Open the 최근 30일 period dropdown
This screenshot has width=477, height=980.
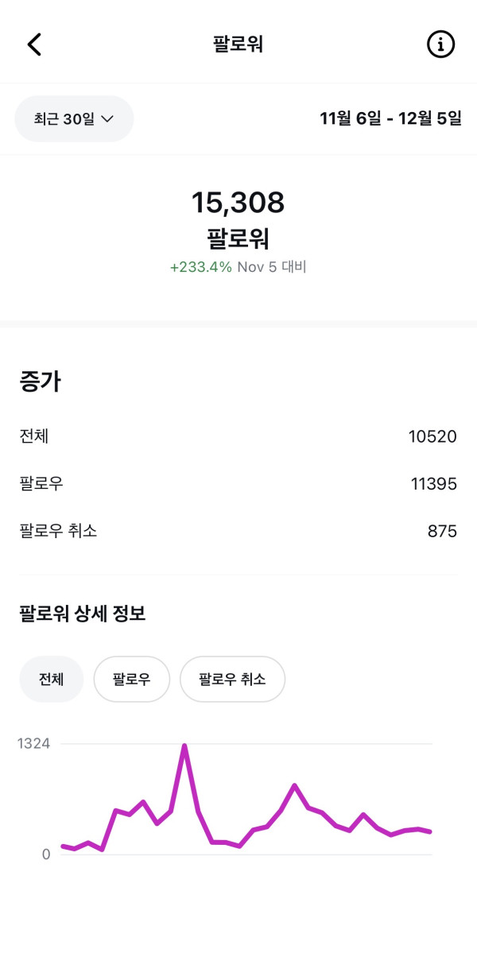74,119
